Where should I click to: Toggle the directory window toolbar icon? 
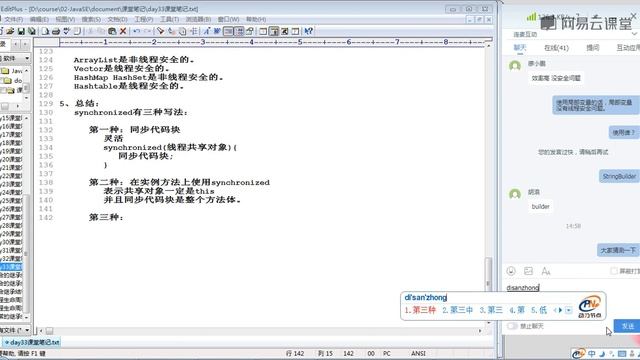click(x=274, y=31)
